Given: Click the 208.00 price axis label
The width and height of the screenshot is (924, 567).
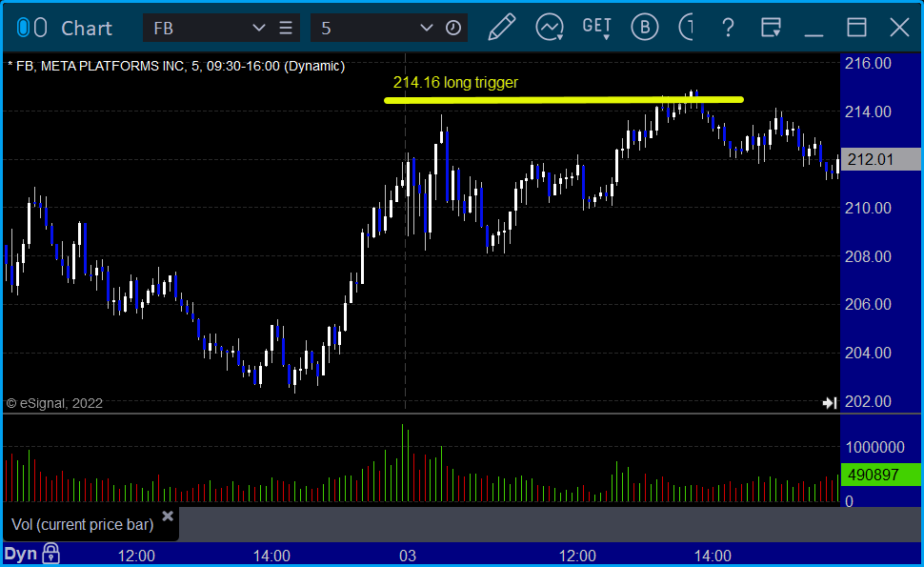Looking at the screenshot, I should pyautogui.click(x=868, y=256).
